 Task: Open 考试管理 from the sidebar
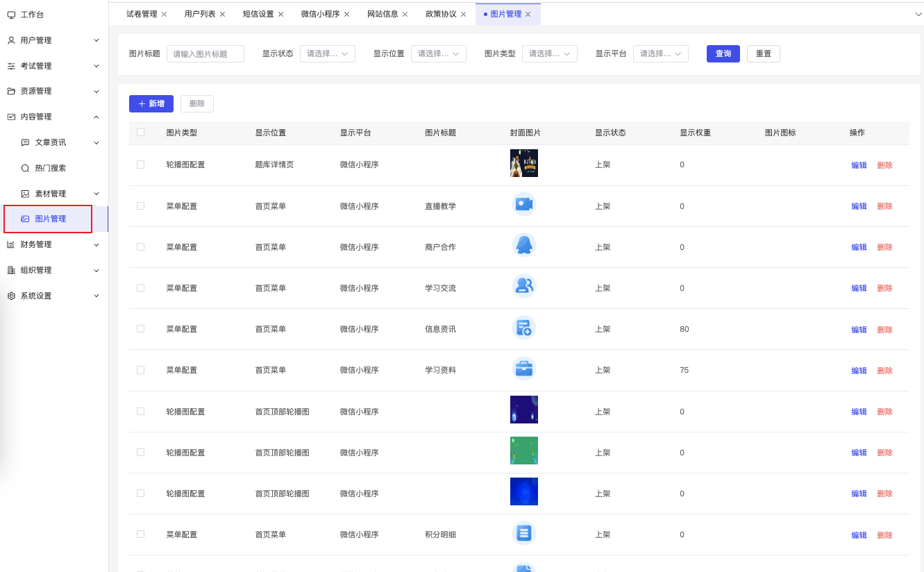(x=10, y=65)
